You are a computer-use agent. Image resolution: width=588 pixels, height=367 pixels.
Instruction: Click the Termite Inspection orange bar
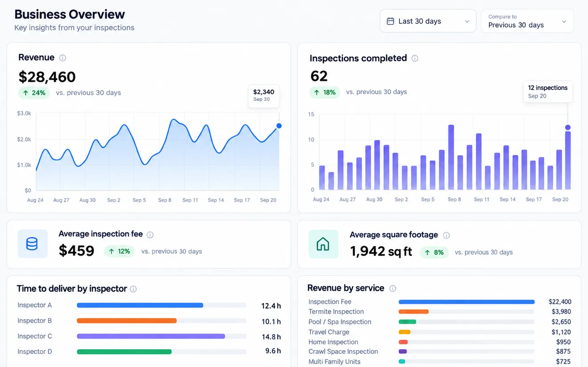point(414,312)
